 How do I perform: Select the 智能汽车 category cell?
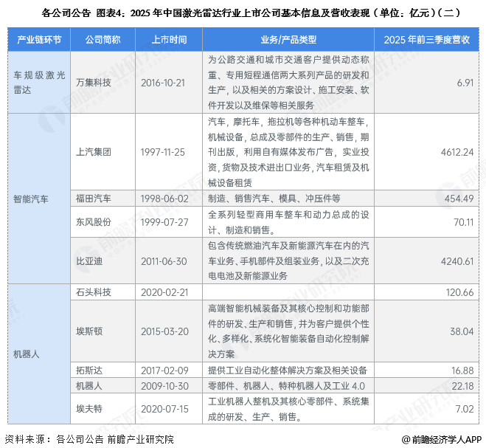pos(39,199)
